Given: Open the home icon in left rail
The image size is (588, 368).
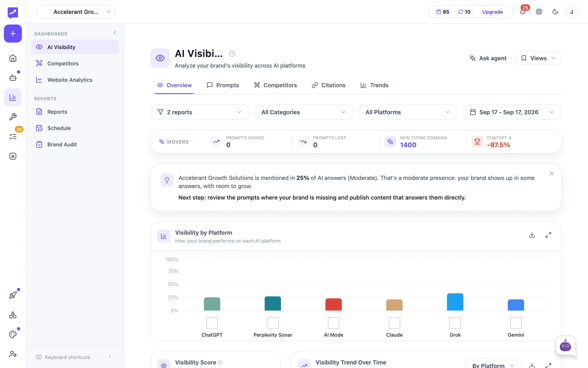Looking at the screenshot, I should (13, 58).
